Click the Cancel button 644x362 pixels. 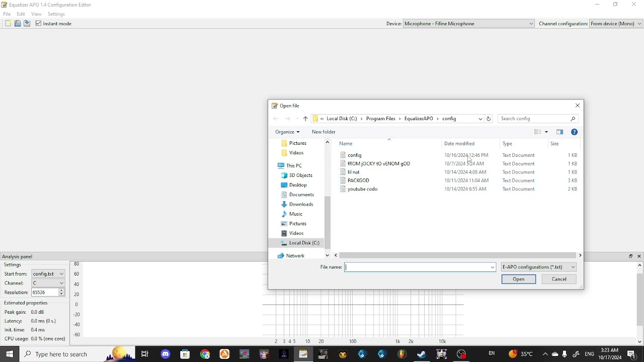pyautogui.click(x=559, y=280)
